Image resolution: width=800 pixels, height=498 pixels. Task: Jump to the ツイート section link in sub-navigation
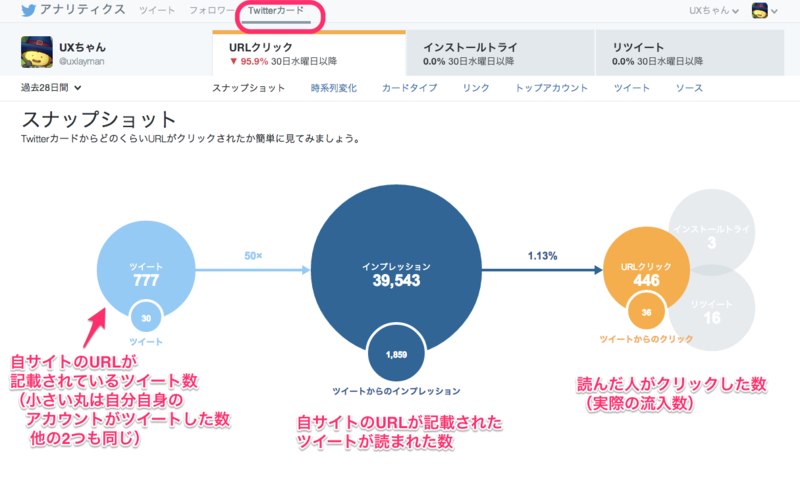632,88
